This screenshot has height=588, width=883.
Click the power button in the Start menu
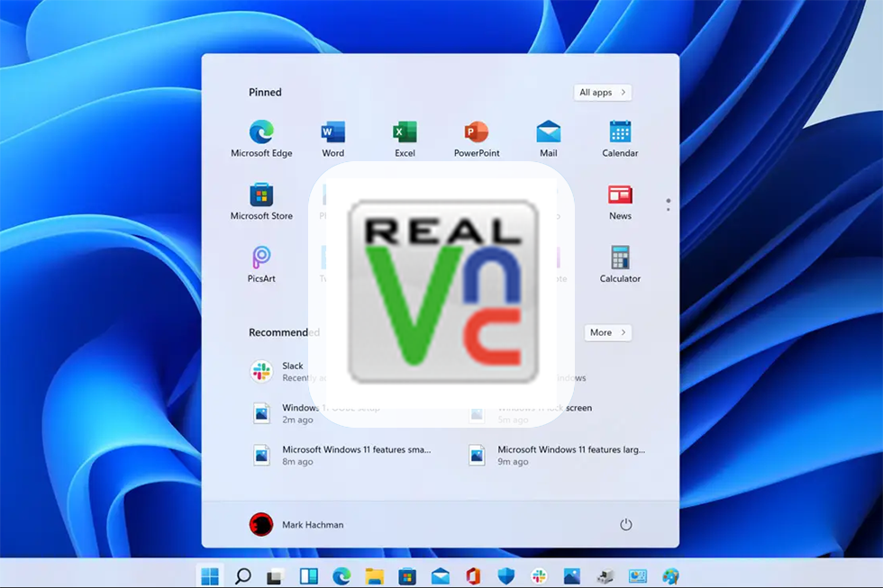click(x=625, y=524)
